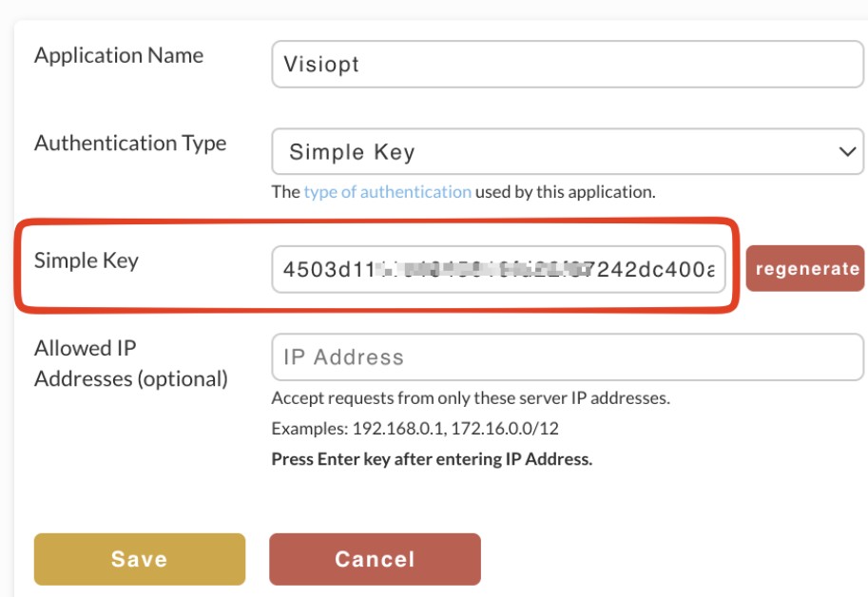Focus the IP Address input box
The image size is (868, 597).
pyautogui.click(x=568, y=356)
